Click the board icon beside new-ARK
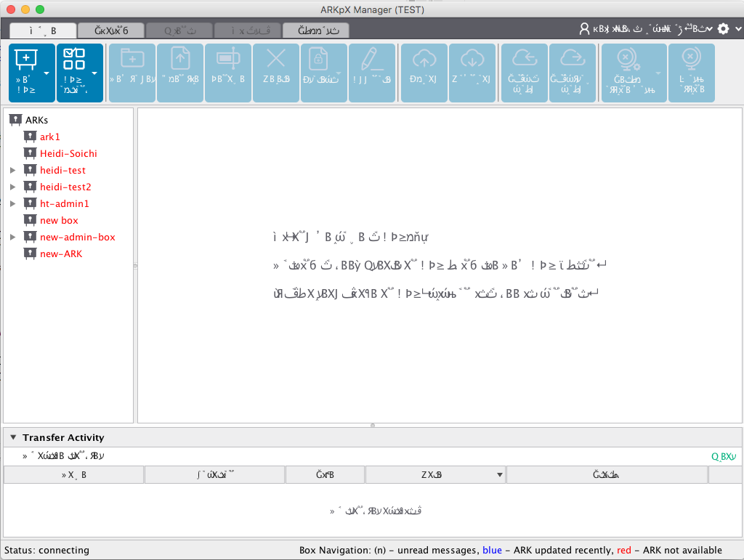The image size is (744, 560). click(30, 253)
